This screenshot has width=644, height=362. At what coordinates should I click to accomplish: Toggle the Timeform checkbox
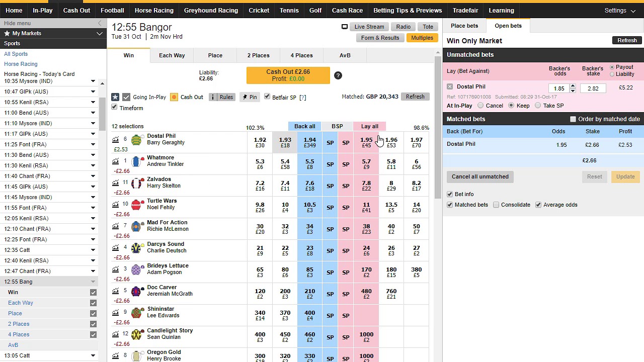(114, 108)
